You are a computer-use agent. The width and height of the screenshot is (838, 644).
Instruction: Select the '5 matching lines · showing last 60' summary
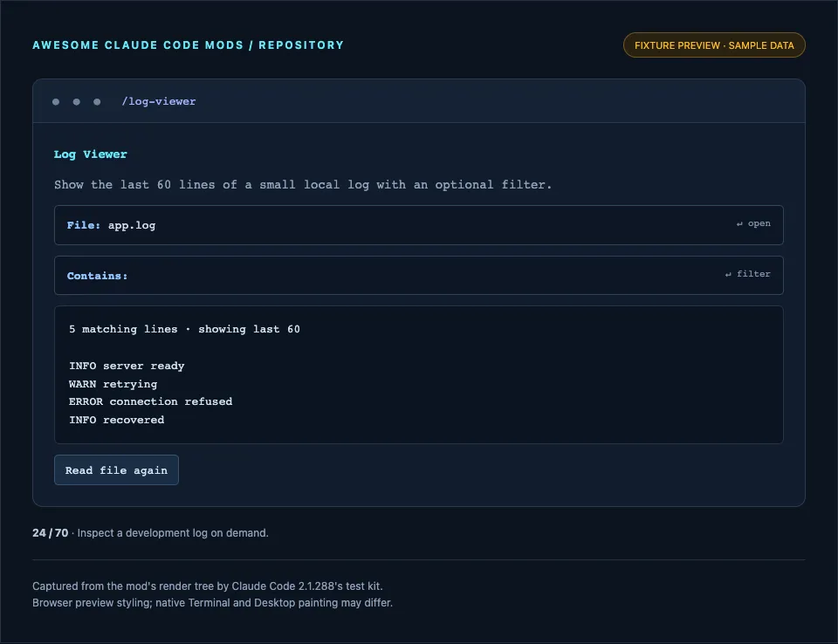tap(184, 329)
